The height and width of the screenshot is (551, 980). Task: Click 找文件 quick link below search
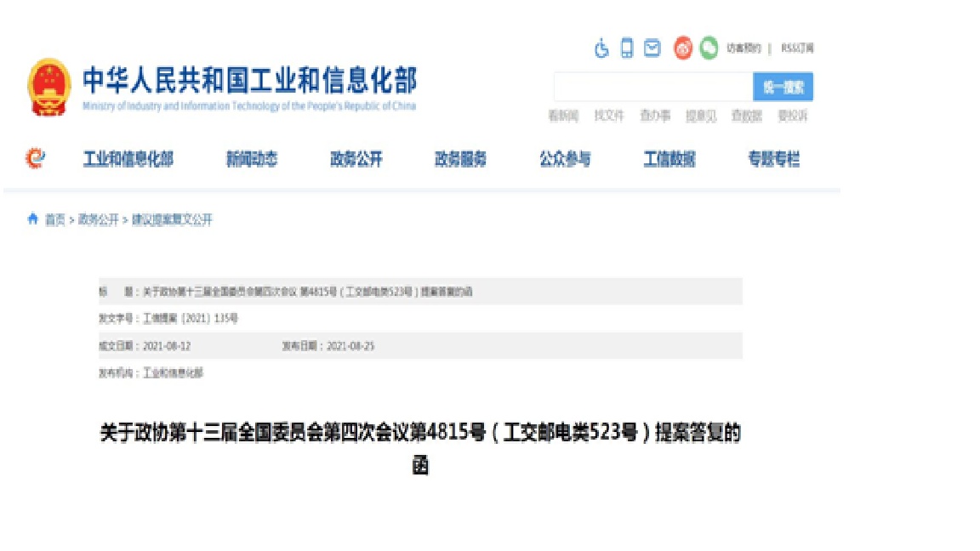609,116
